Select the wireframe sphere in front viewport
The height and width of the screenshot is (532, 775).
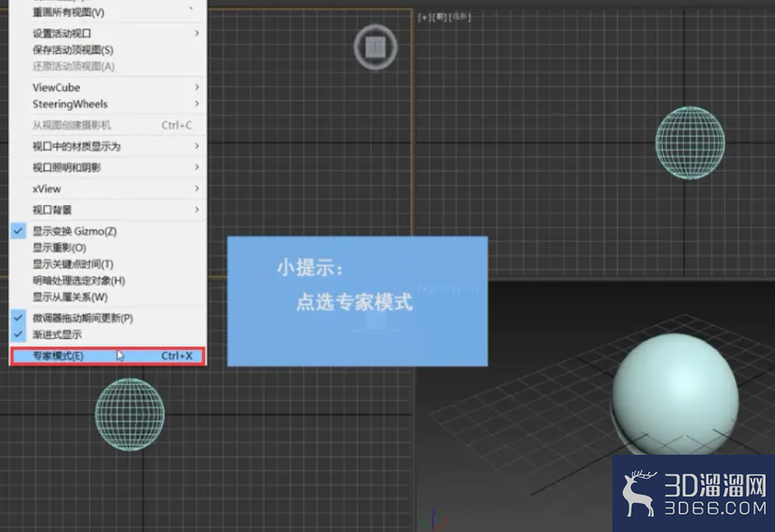[x=690, y=143]
